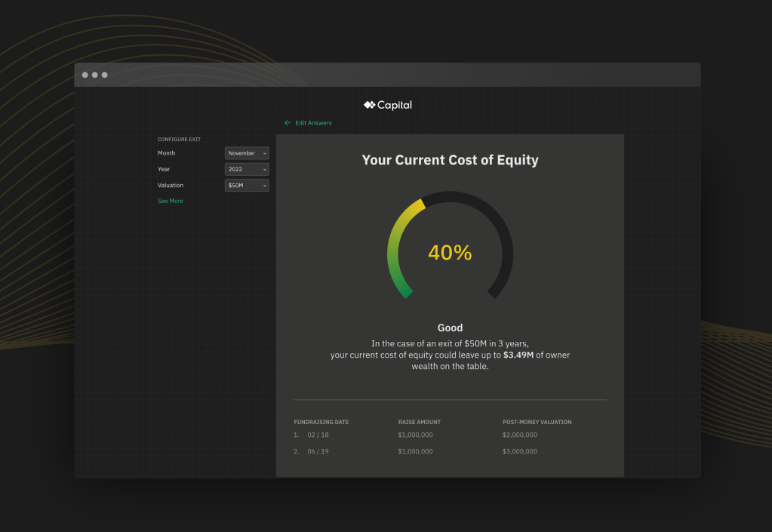The height and width of the screenshot is (532, 772).
Task: Click the $2,000,000 post-money valuation
Action: (x=520, y=435)
